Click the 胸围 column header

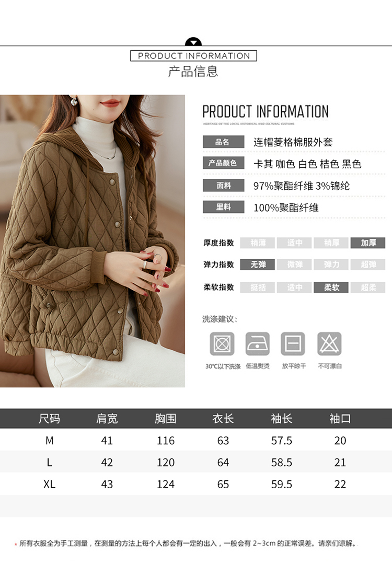pyautogui.click(x=165, y=418)
